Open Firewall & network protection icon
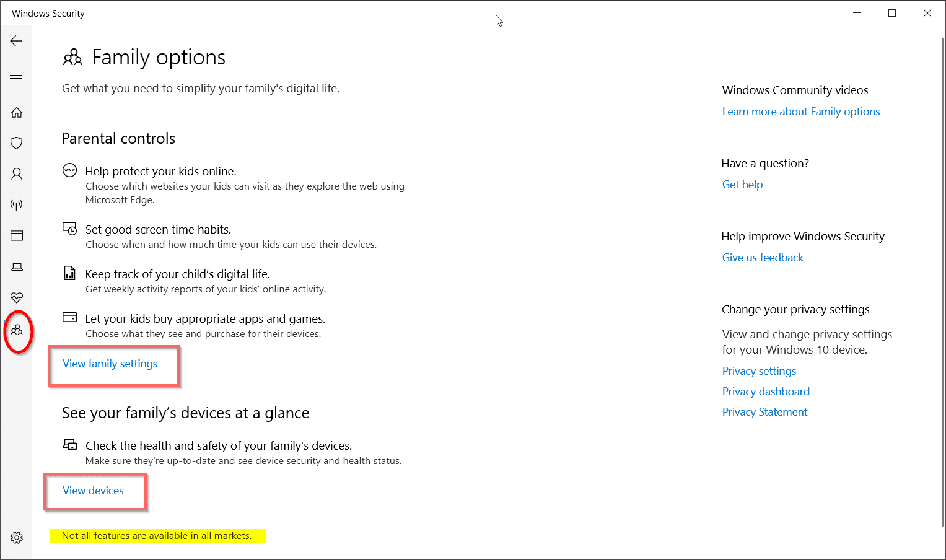 (17, 205)
